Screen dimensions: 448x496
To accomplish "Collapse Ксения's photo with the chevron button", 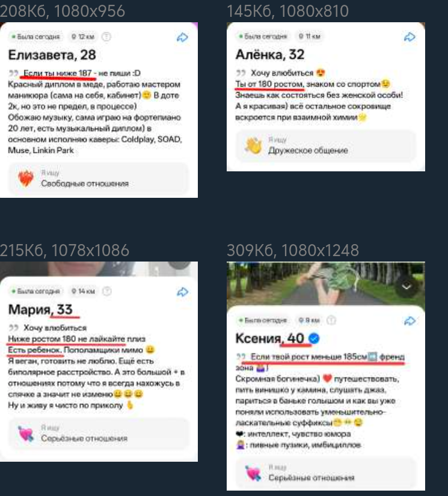I will pos(407,287).
